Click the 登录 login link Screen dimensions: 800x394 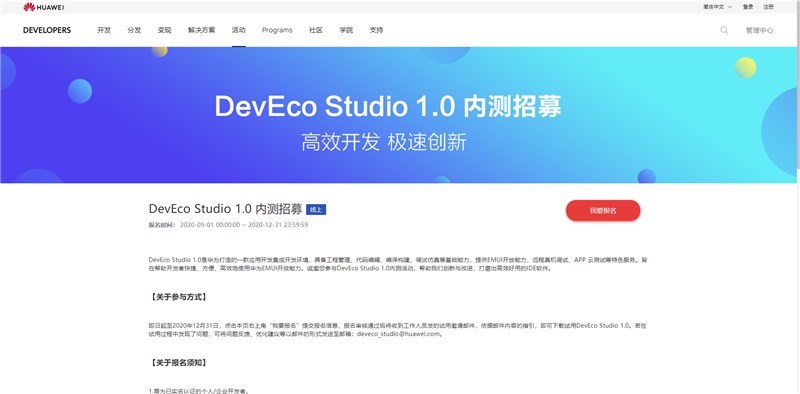[748, 7]
